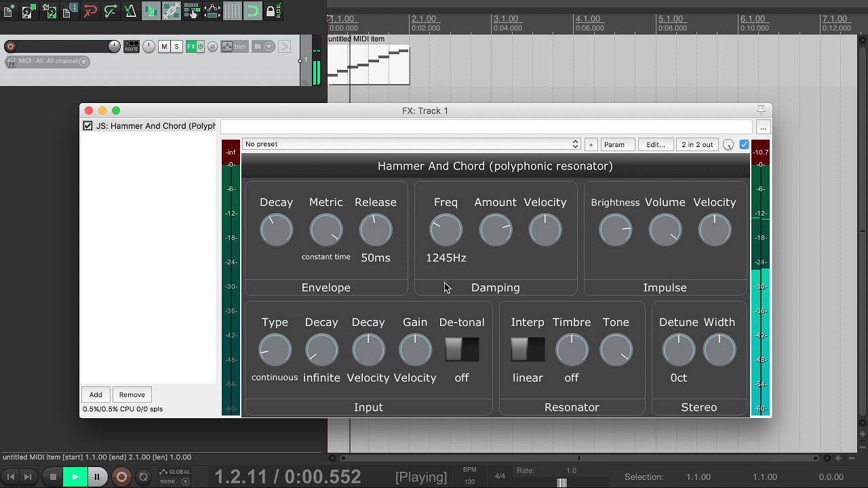Click the transport Record button

point(121,477)
